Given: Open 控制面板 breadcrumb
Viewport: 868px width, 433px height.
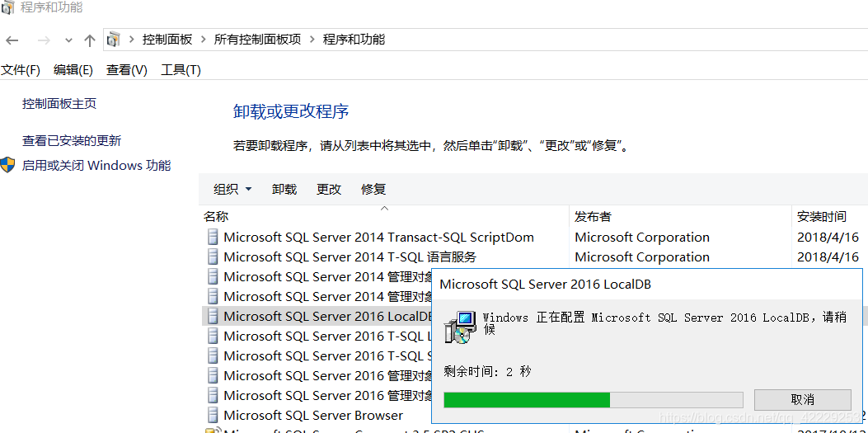Looking at the screenshot, I should tap(167, 40).
